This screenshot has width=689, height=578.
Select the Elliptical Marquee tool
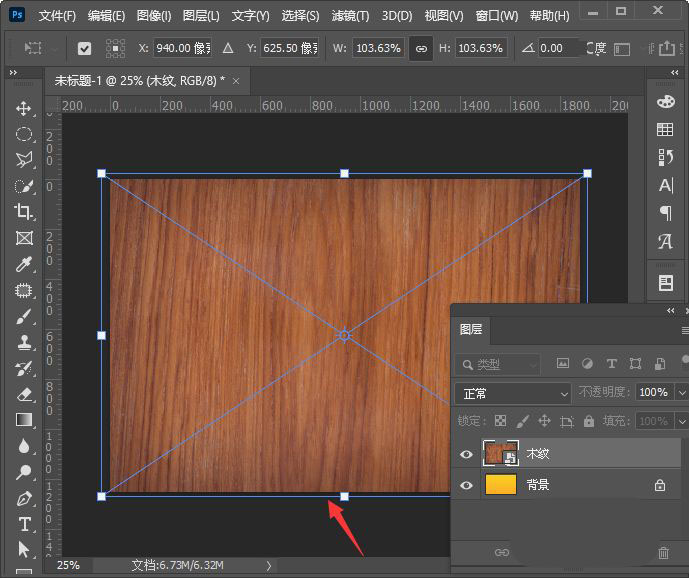pyautogui.click(x=24, y=134)
